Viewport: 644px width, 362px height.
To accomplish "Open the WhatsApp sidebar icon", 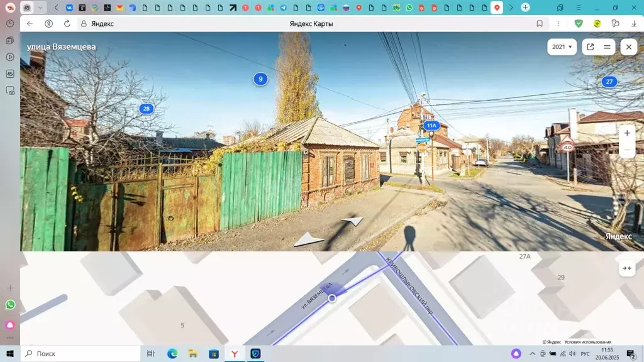I will coord(10,305).
